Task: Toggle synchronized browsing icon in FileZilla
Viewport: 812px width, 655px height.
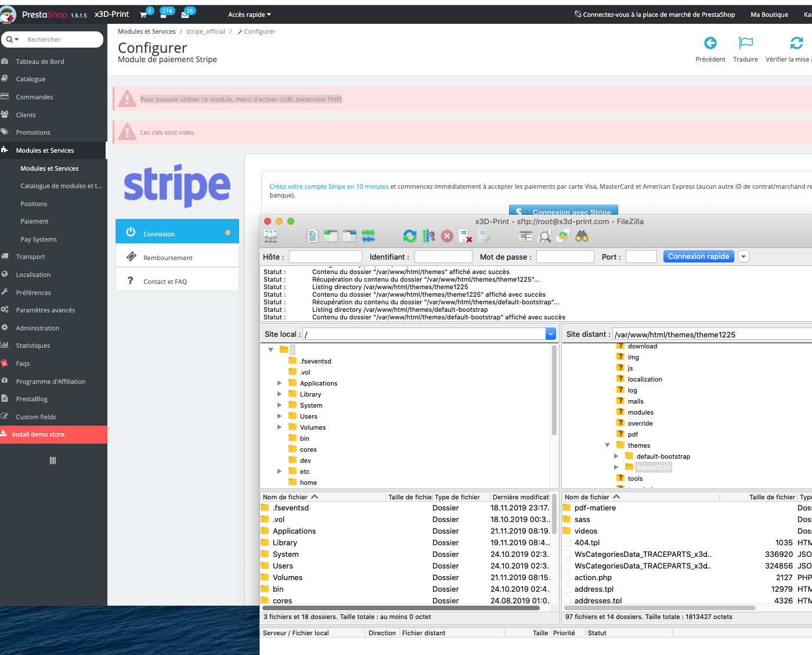Action: (563, 236)
